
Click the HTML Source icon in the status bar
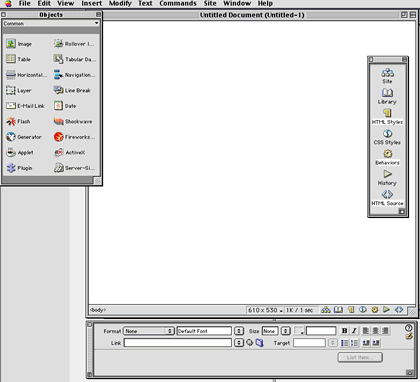click(x=399, y=310)
